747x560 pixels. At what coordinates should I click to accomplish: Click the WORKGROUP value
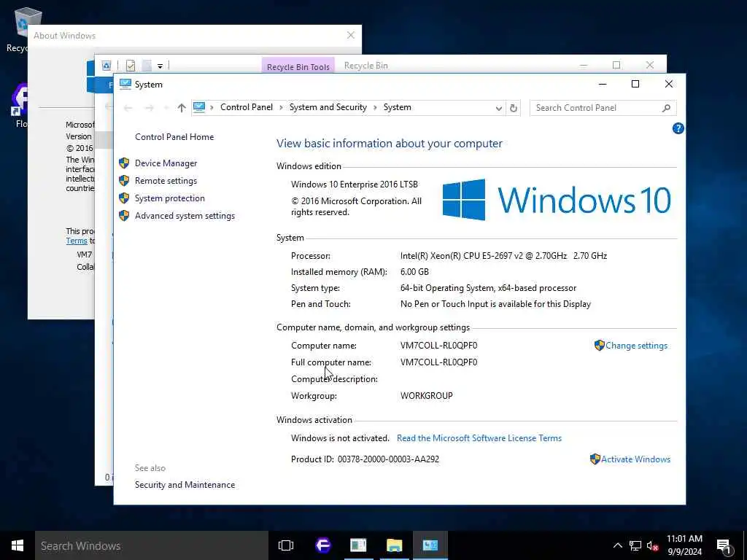[426, 396]
